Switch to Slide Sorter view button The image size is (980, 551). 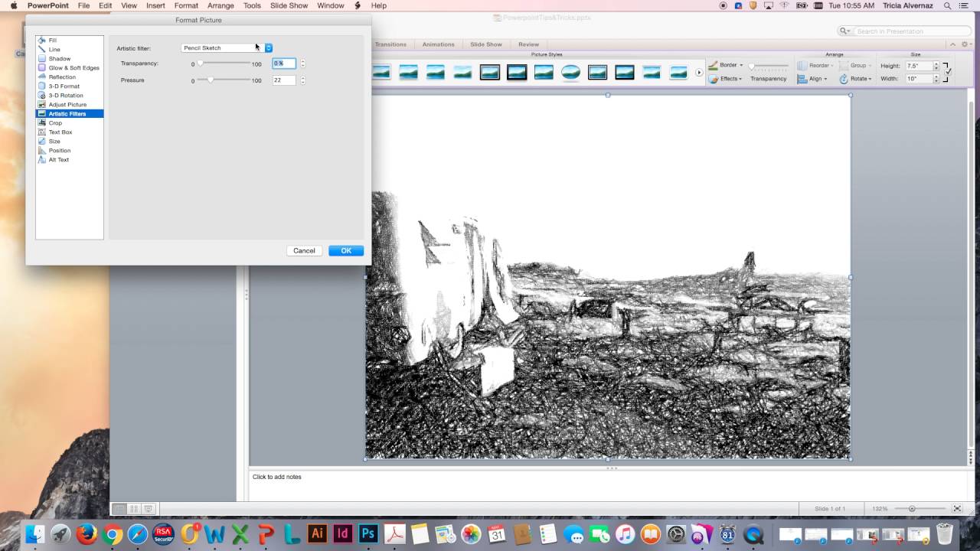[134, 509]
